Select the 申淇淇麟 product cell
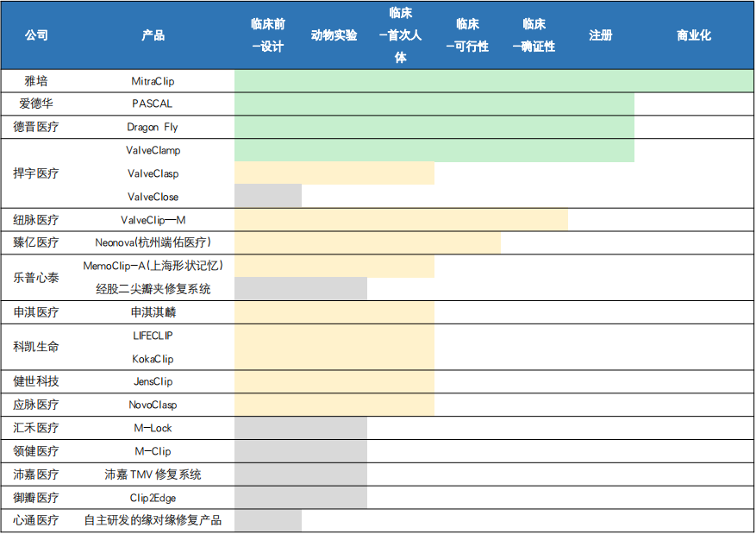Image resolution: width=756 pixels, height=534 pixels. (x=153, y=312)
